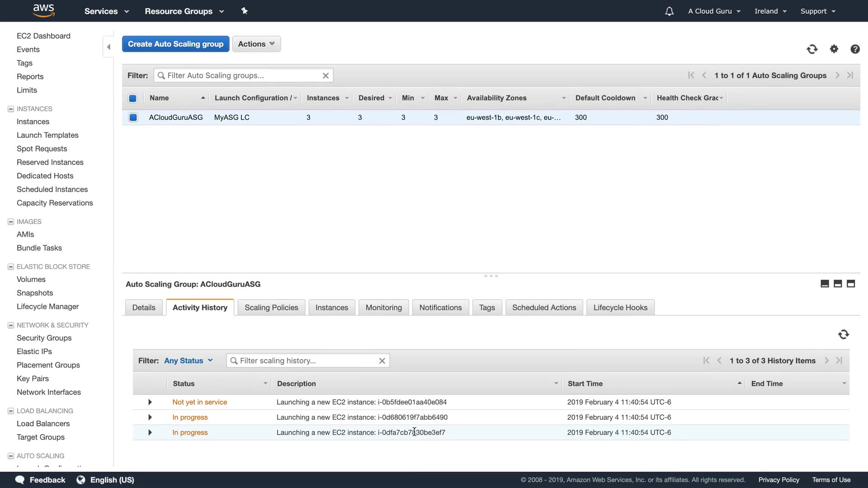Open the help question mark icon
Screen dimensions: 868x488
tap(855, 49)
